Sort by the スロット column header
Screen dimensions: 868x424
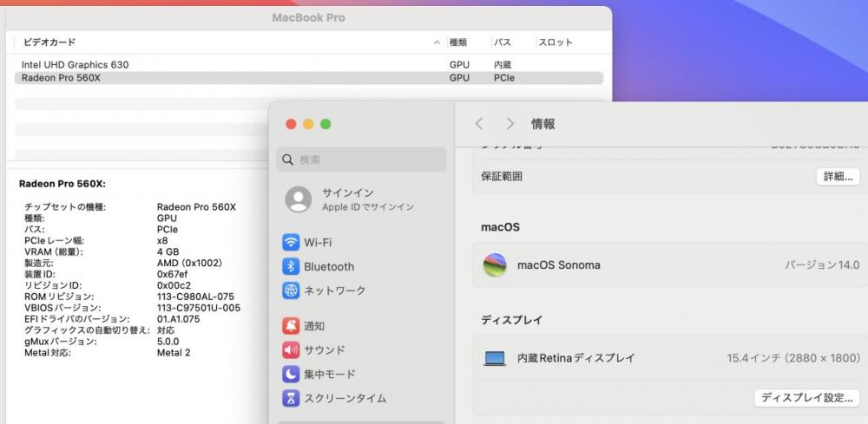pyautogui.click(x=556, y=42)
